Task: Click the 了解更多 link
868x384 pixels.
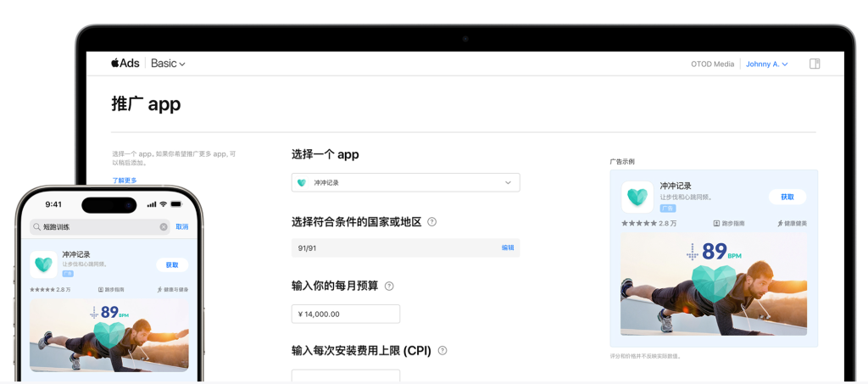Action: 125,181
